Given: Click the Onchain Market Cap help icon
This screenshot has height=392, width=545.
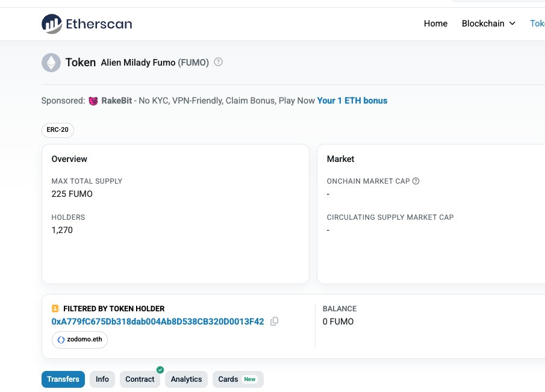Looking at the screenshot, I should (x=416, y=181).
